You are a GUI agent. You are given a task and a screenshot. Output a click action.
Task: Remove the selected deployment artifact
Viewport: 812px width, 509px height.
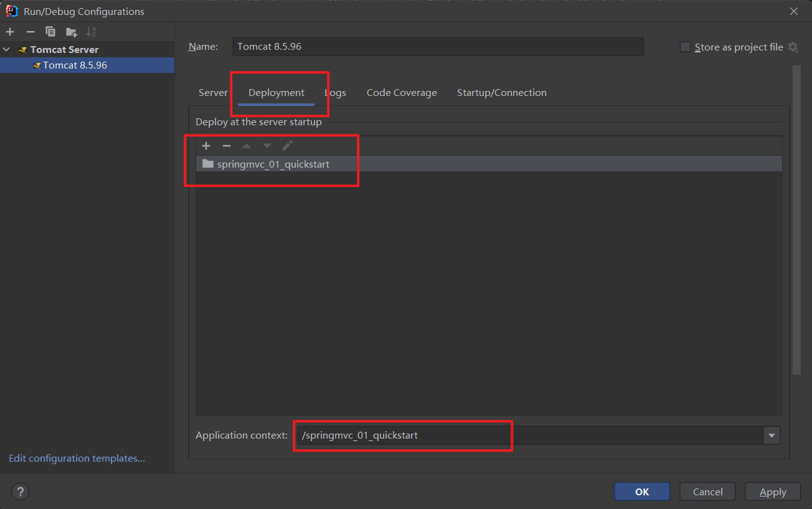(227, 146)
